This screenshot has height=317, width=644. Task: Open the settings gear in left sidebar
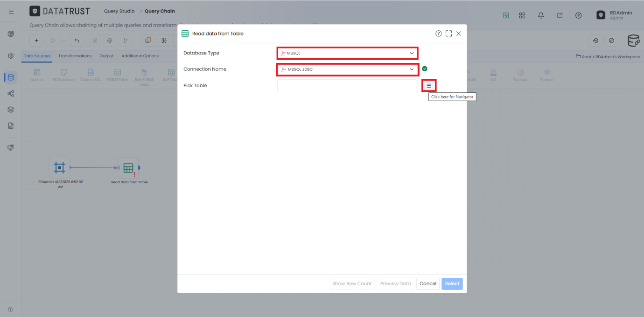pos(11,55)
